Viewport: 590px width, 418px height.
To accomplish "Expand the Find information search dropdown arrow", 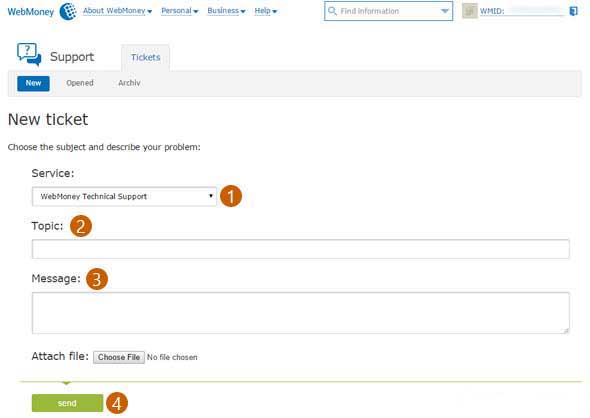I will [x=444, y=11].
